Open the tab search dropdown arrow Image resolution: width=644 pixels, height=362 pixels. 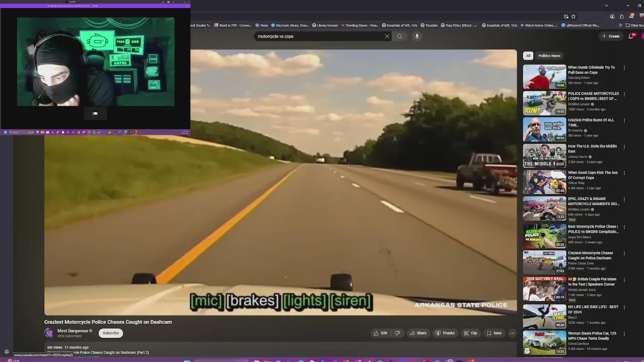click(606, 6)
